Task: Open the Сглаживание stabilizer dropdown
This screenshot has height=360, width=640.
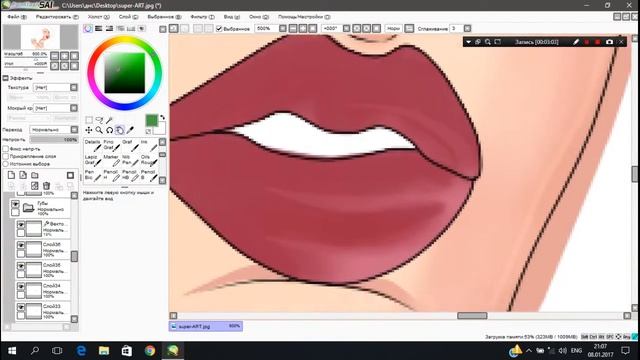Action: click(x=467, y=29)
